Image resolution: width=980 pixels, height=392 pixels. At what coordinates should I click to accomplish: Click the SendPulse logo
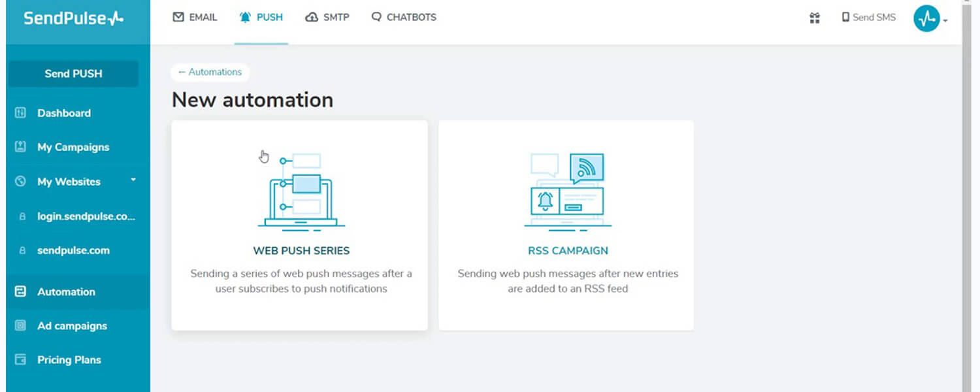(73, 18)
